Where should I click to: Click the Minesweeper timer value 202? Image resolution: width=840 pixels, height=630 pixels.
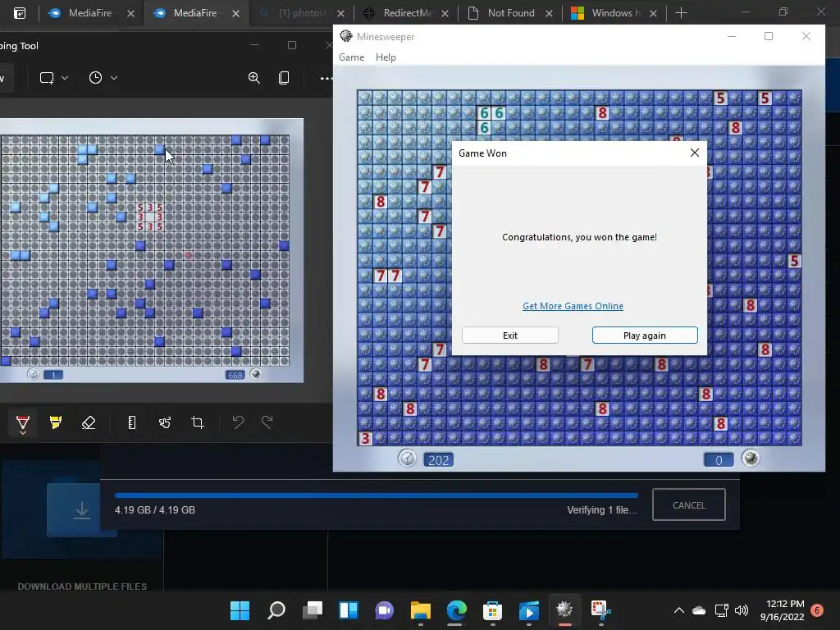point(438,460)
